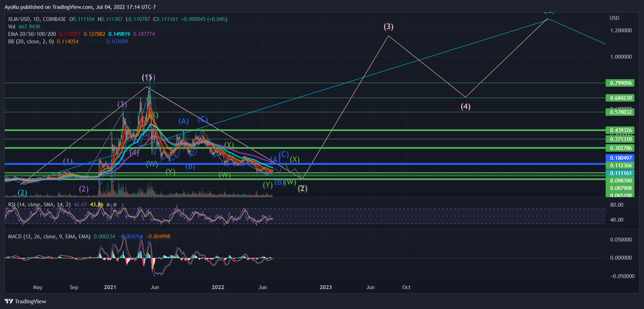
Task: Click the 1.200000 price axis tick
Action: 621,31
